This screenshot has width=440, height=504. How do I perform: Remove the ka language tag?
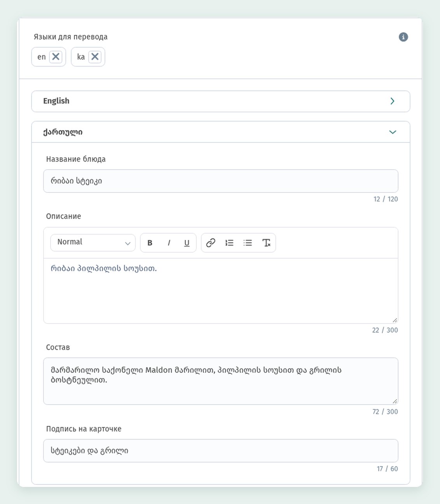(95, 57)
